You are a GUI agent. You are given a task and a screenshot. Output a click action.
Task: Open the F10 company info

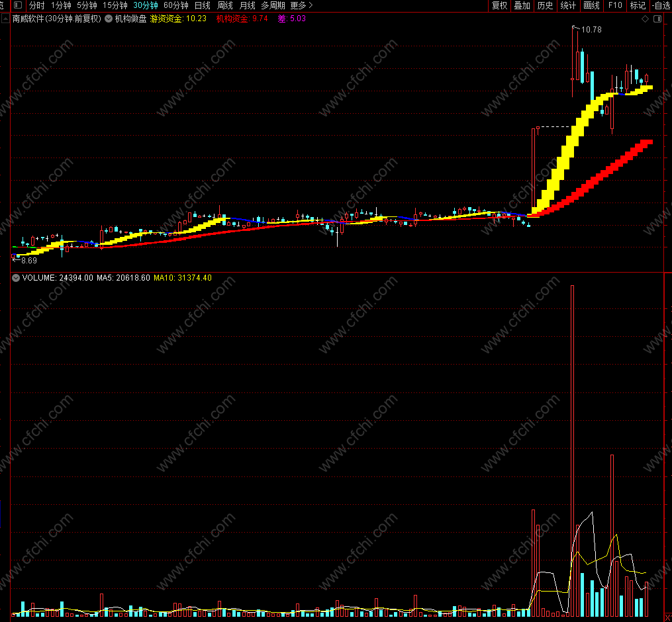[615, 5]
